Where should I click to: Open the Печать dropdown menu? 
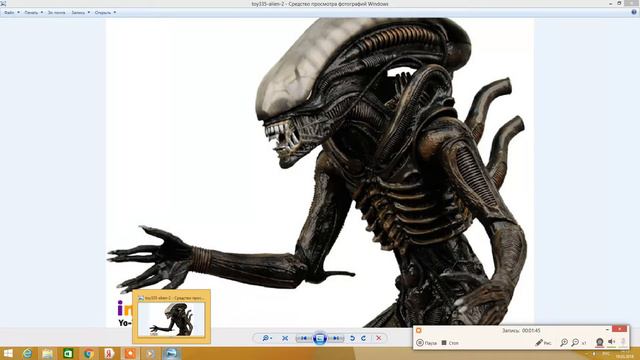point(33,13)
